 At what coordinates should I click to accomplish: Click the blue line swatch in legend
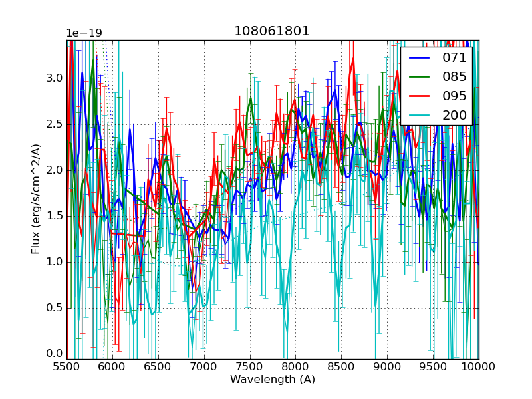(x=420, y=58)
